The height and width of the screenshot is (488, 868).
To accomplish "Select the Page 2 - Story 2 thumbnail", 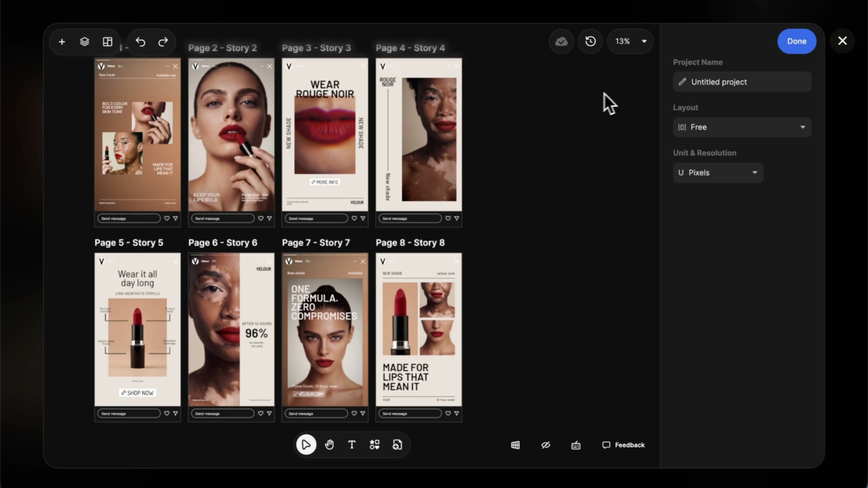I will click(x=231, y=143).
